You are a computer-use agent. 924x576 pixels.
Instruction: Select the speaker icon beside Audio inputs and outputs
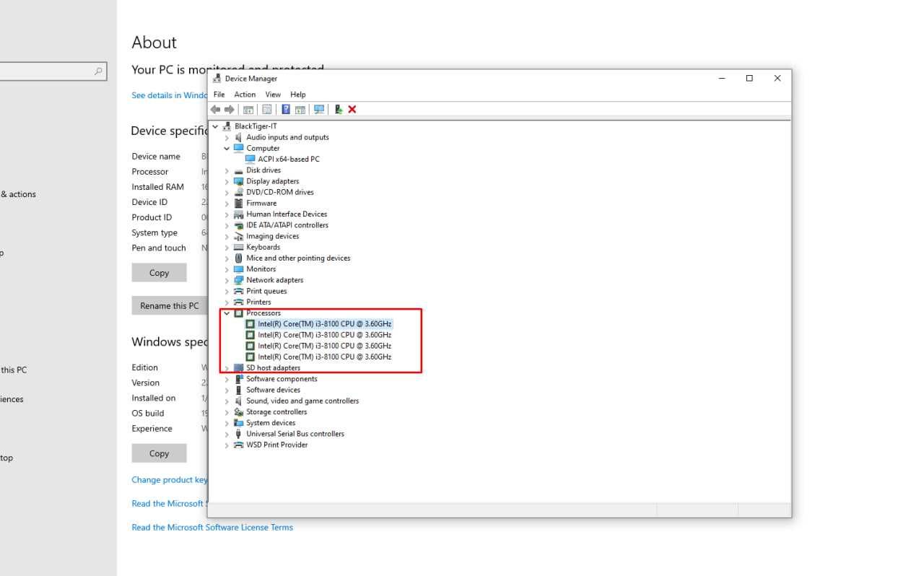coord(239,137)
